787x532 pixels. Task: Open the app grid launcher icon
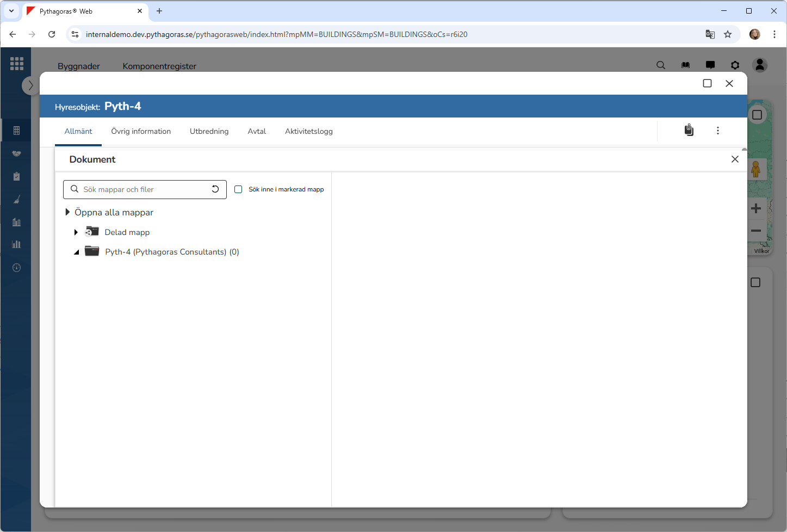coord(16,64)
